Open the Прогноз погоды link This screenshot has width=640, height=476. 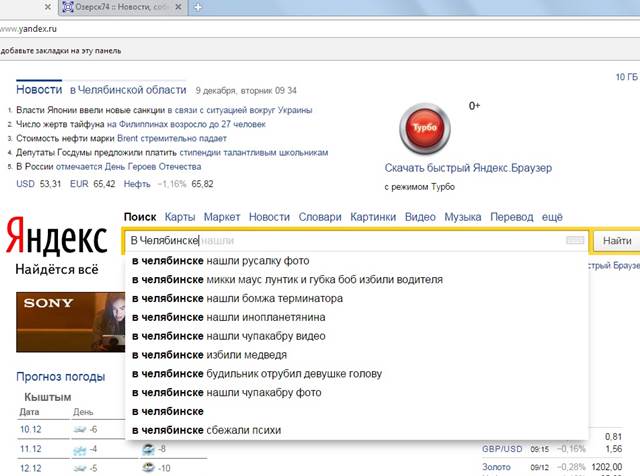pos(60,376)
